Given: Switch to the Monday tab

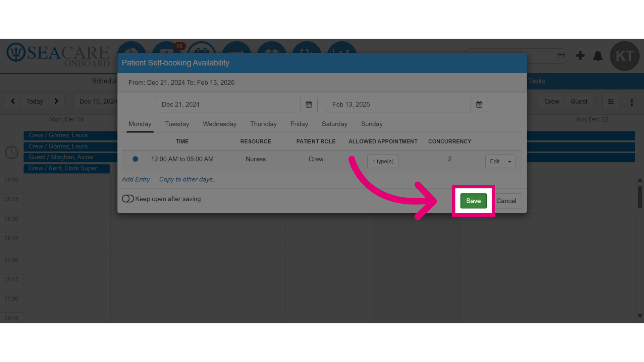Looking at the screenshot, I should pos(140,124).
